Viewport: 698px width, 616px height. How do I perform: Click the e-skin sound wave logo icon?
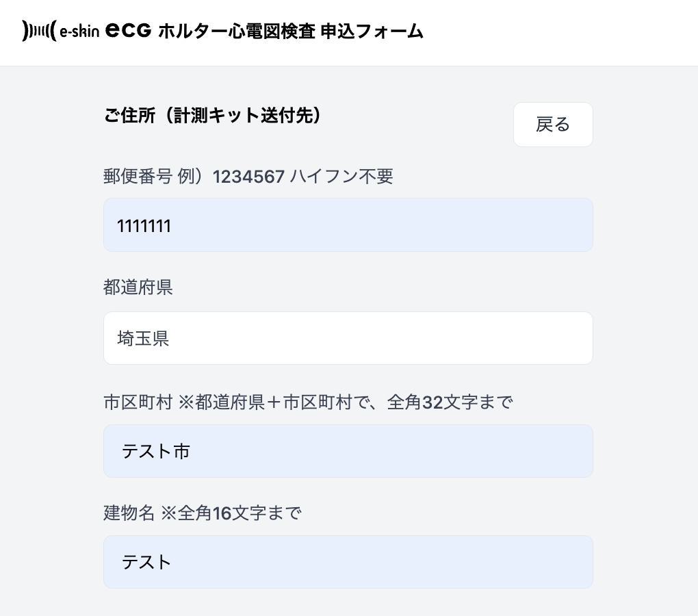[39, 31]
